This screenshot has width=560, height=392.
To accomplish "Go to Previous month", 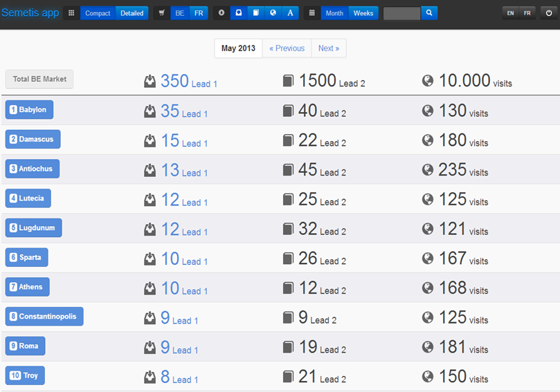I will point(287,48).
